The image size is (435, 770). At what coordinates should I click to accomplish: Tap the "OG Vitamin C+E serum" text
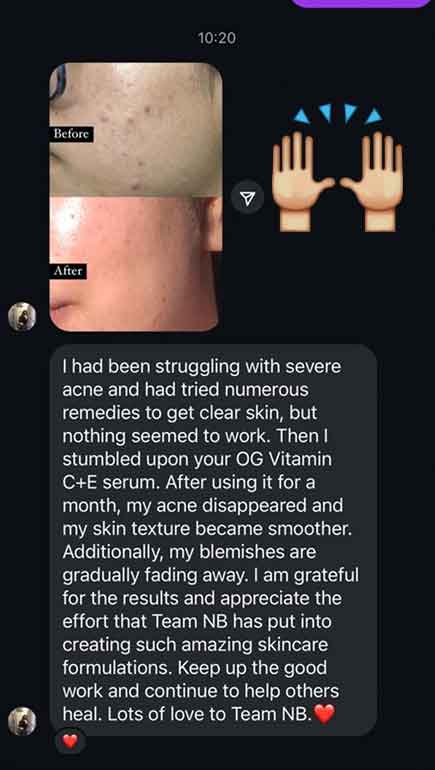(198, 472)
